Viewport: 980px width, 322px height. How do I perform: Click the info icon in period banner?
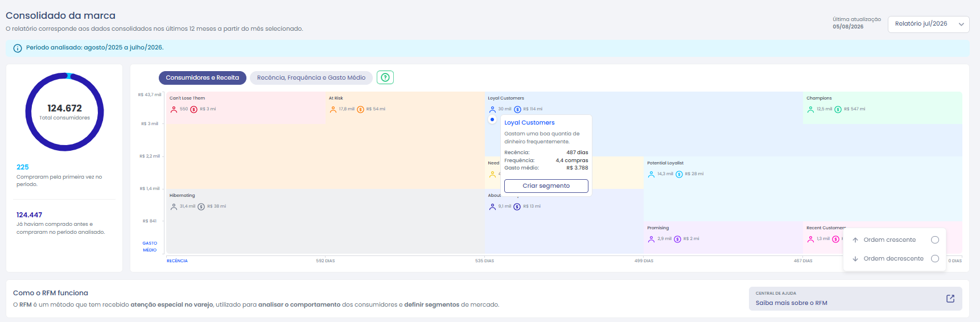(18, 48)
